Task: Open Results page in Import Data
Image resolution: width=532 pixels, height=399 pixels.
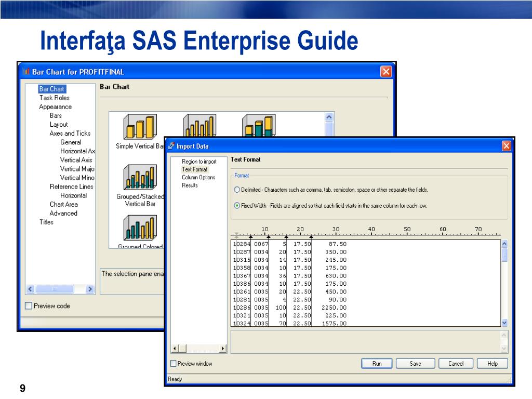Action: [x=190, y=185]
